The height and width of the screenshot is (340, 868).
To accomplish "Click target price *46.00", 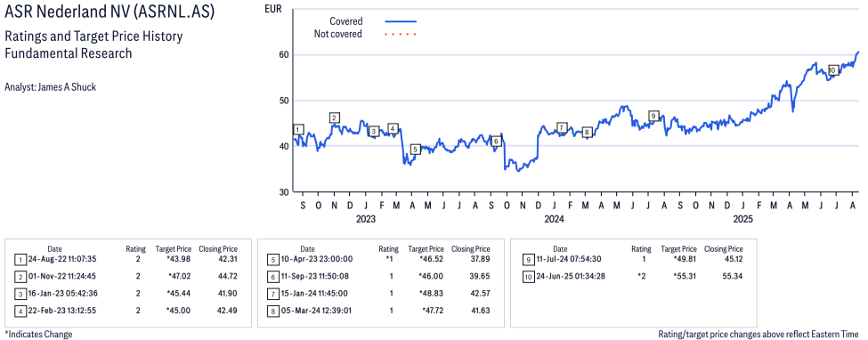I will [431, 276].
